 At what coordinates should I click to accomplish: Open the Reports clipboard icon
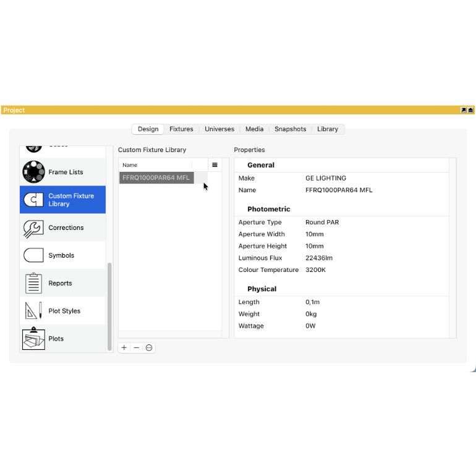click(33, 283)
